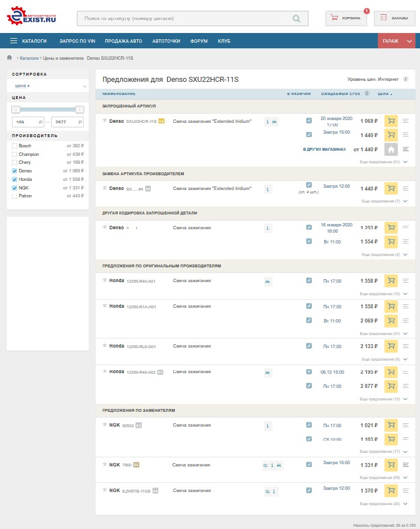Viewport: 420px width, 529px height.
Task: Click the home breadcrumb icon
Action: pos(10,57)
